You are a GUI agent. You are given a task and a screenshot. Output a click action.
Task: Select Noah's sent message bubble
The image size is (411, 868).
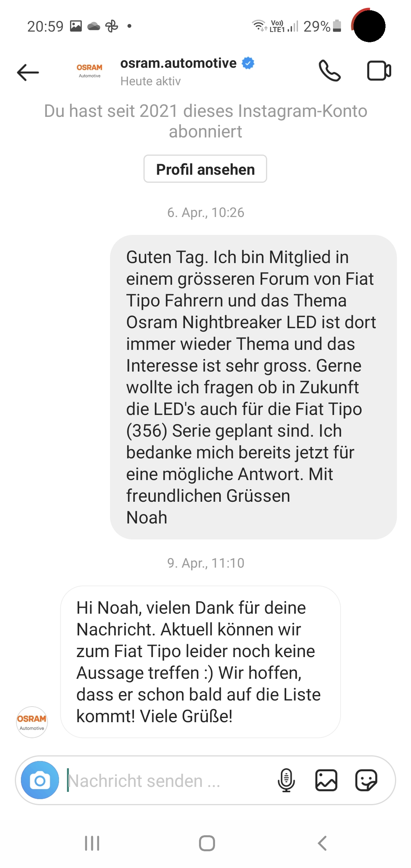[253, 387]
